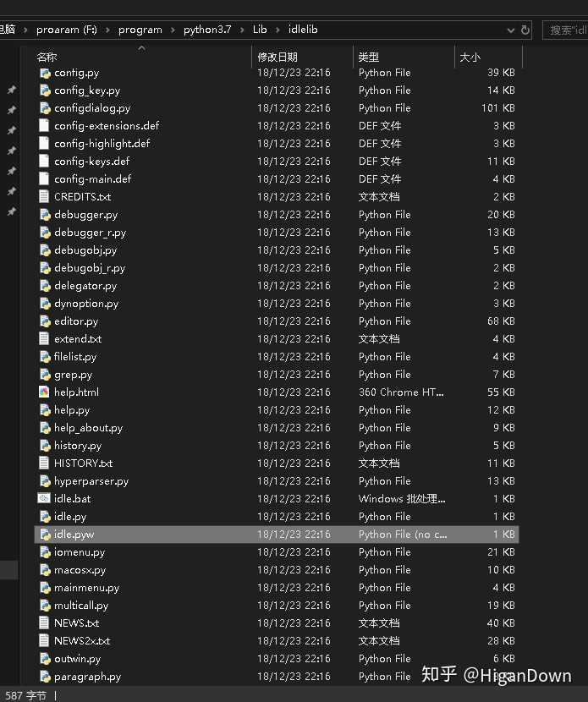Click the debugger.py Python file icon

pyautogui.click(x=45, y=215)
